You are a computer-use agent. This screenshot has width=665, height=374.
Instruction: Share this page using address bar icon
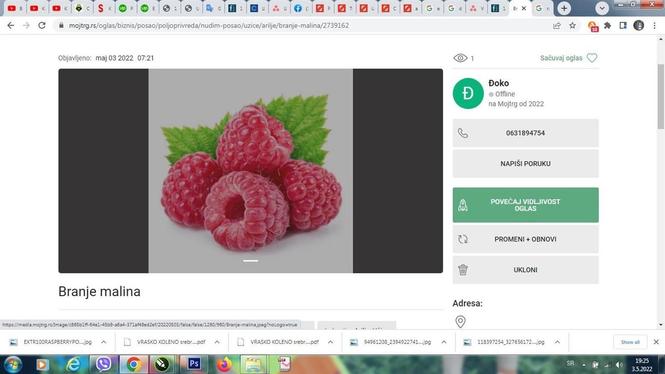pyautogui.click(x=556, y=25)
